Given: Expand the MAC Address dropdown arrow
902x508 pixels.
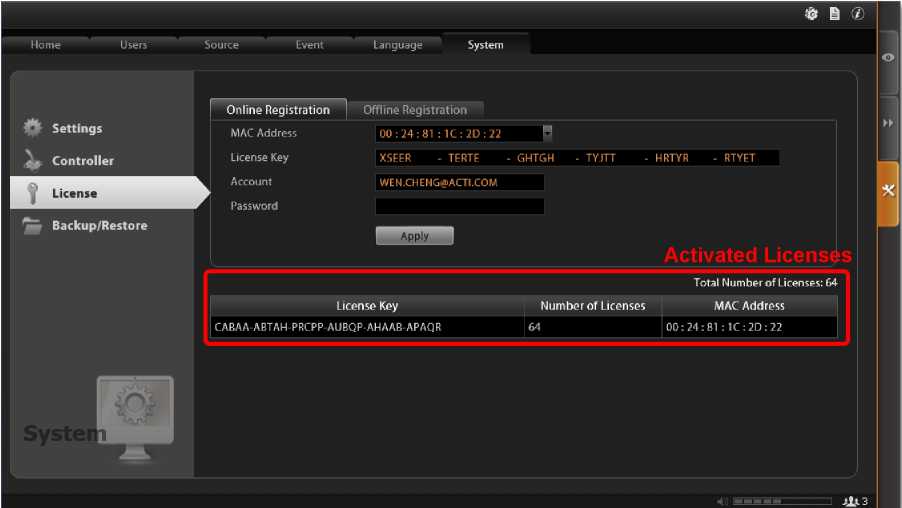Looking at the screenshot, I should [548, 133].
